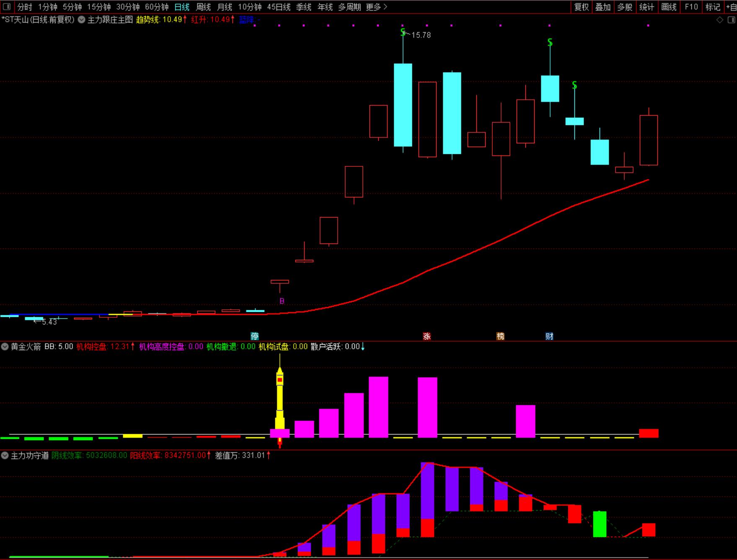The image size is (737, 560).
Task: Click the 5.43 low price label
Action: click(x=49, y=322)
